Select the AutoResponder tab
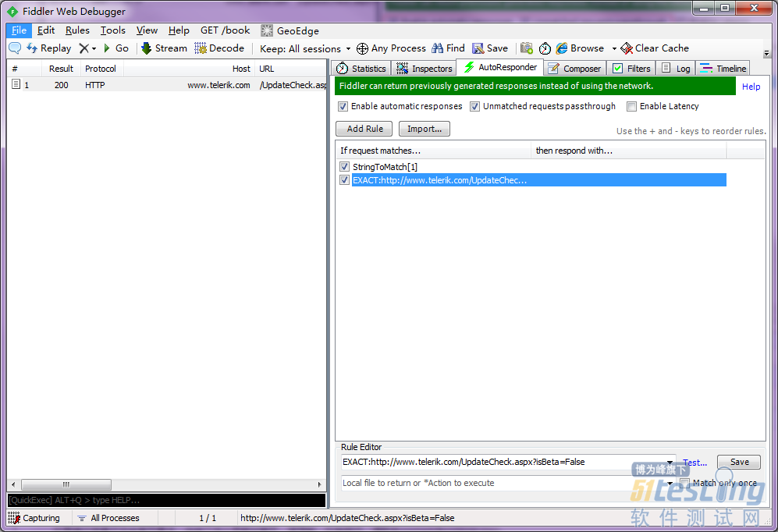778x532 pixels. click(x=500, y=67)
